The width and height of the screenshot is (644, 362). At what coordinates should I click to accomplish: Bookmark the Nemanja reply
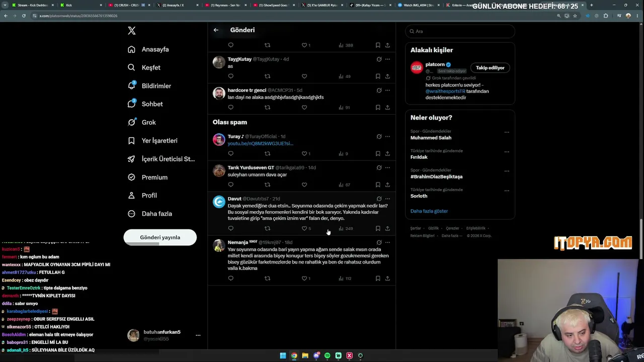[x=378, y=279]
